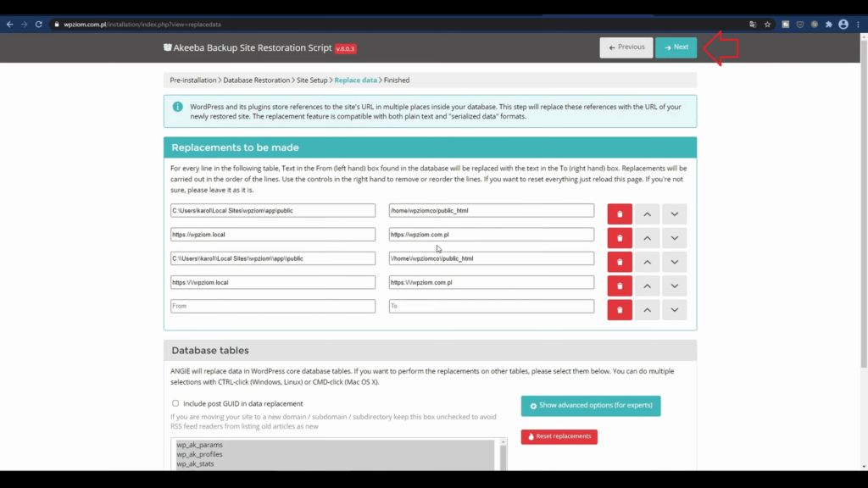Click trash icon on the empty From/To row

tap(620, 310)
